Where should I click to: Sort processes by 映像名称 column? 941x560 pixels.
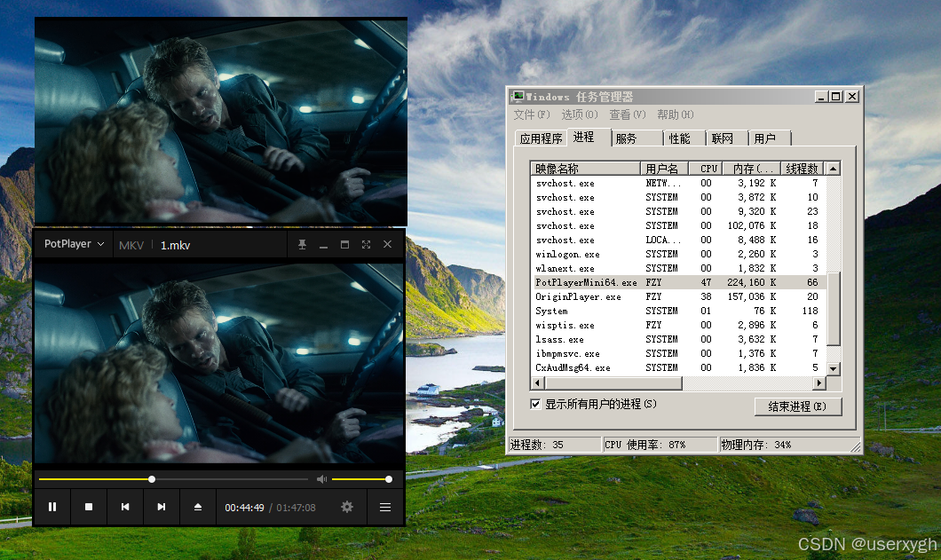585,169
